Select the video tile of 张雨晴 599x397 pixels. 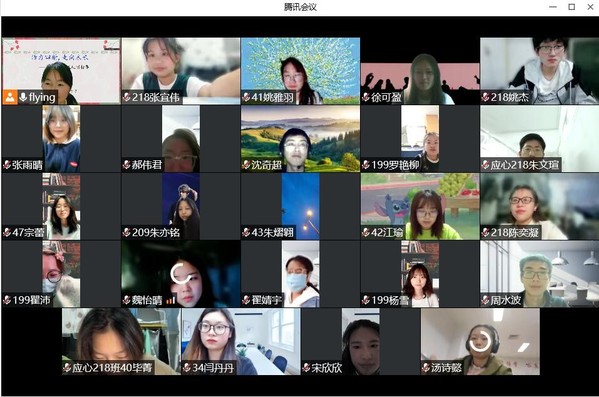pos(61,139)
